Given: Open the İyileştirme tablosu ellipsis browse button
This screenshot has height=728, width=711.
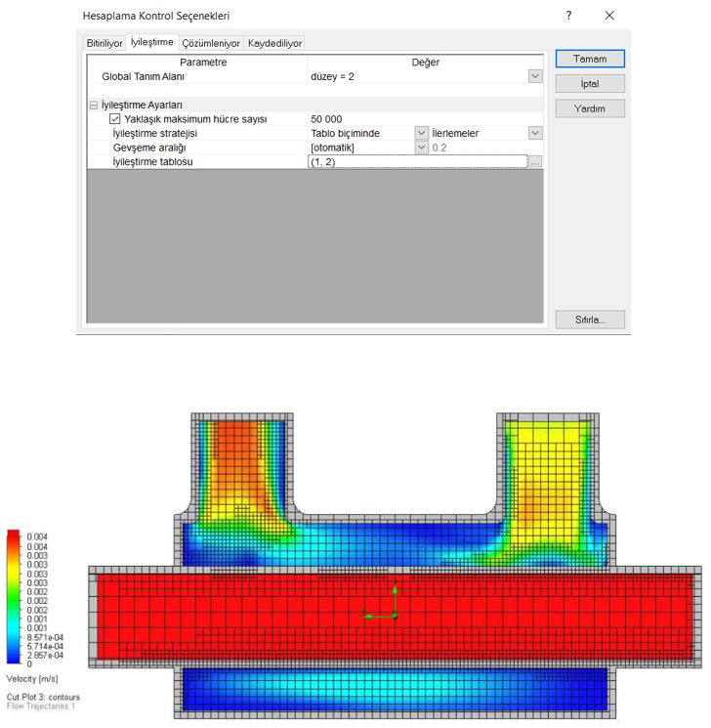Looking at the screenshot, I should tap(534, 162).
